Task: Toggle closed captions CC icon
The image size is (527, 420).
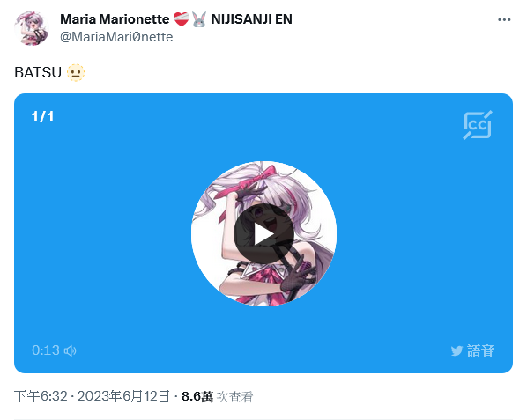Action: pyautogui.click(x=478, y=125)
